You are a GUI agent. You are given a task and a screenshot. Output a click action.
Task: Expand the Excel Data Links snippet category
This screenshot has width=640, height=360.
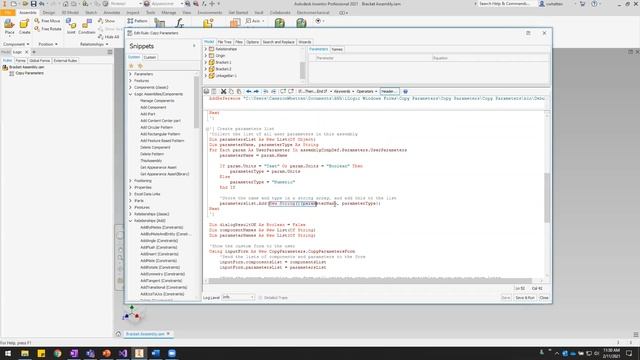click(x=131, y=194)
